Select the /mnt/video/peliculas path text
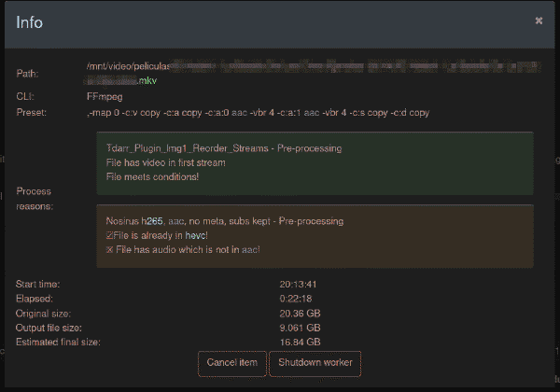This screenshot has height=392, width=560. point(128,66)
